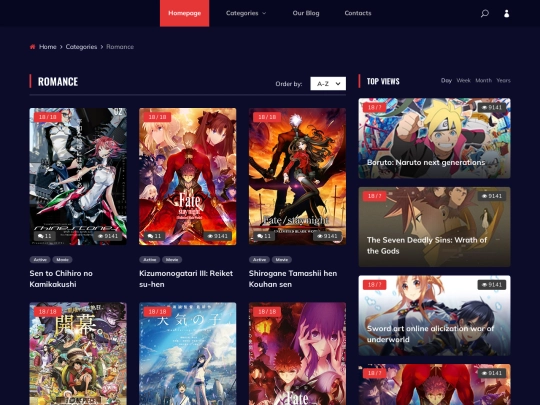Click Active tag under Sen to Chihiro
Viewport: 540px width, 405px height.
click(40, 260)
